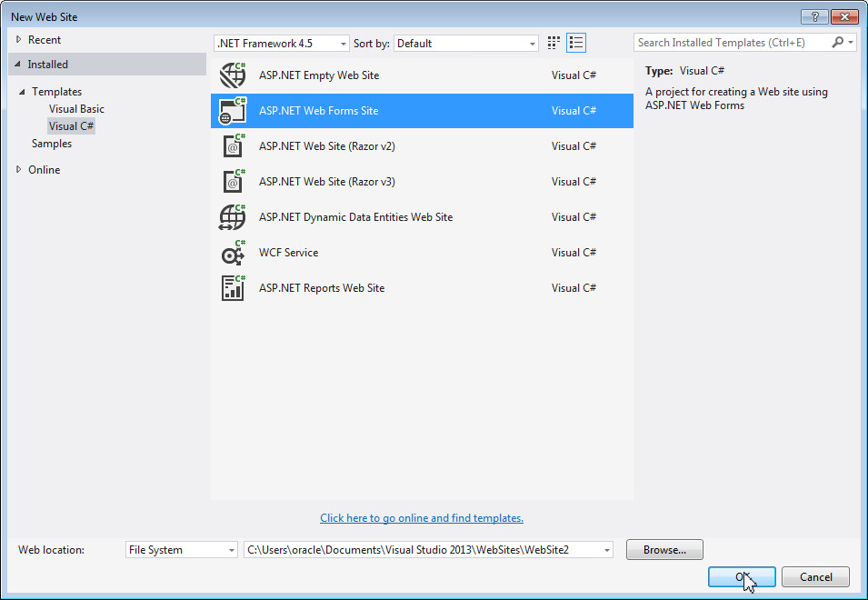Select the ASP.NET Empty Web Site name
868x600 pixels.
[x=319, y=75]
